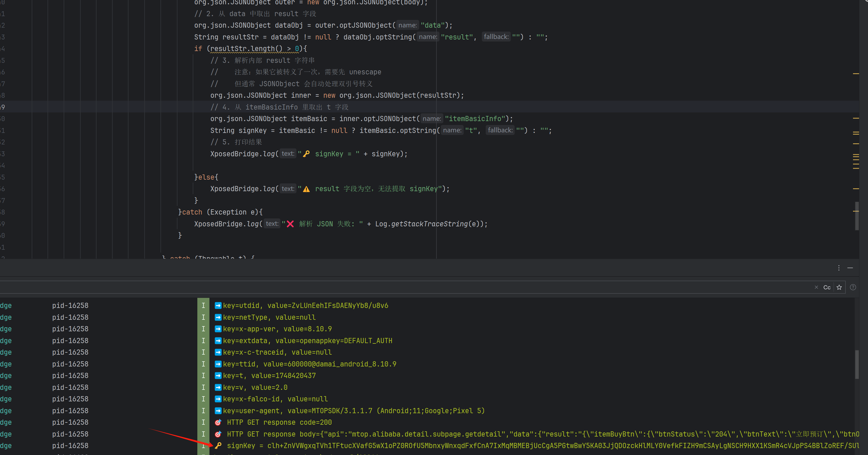Image resolution: width=868 pixels, height=455 pixels.
Task: Place the cursor on the 'dataObj = outer.optJSONObject' code line
Action: 323,25
